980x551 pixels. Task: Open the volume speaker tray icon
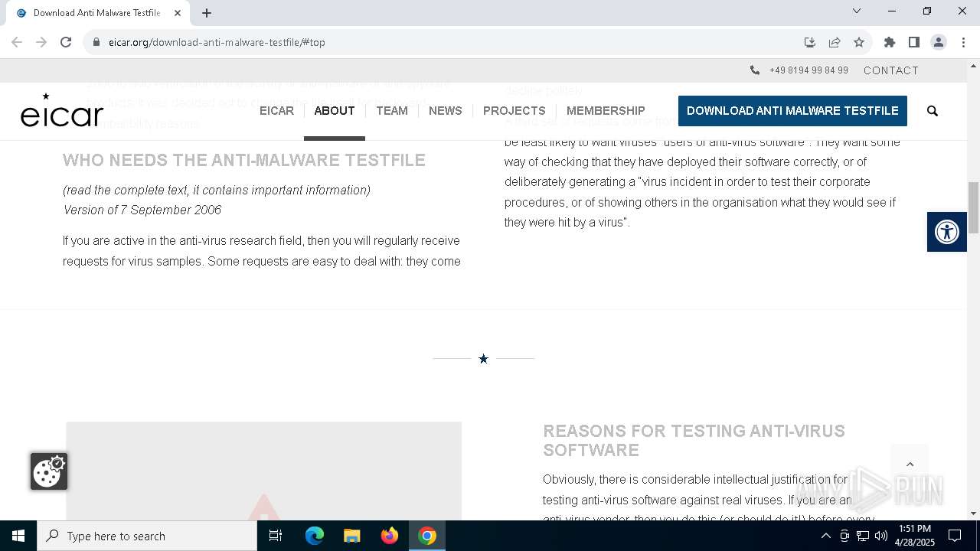881,536
